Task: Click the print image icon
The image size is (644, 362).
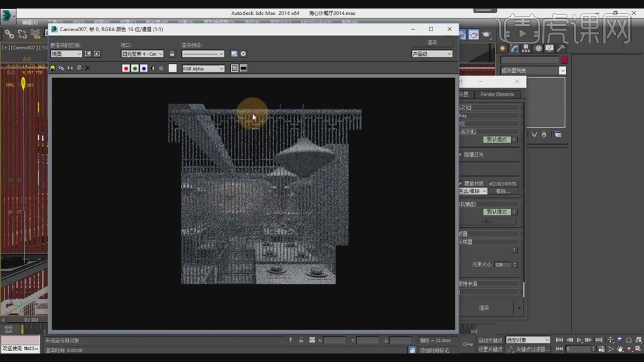Action: tap(79, 68)
